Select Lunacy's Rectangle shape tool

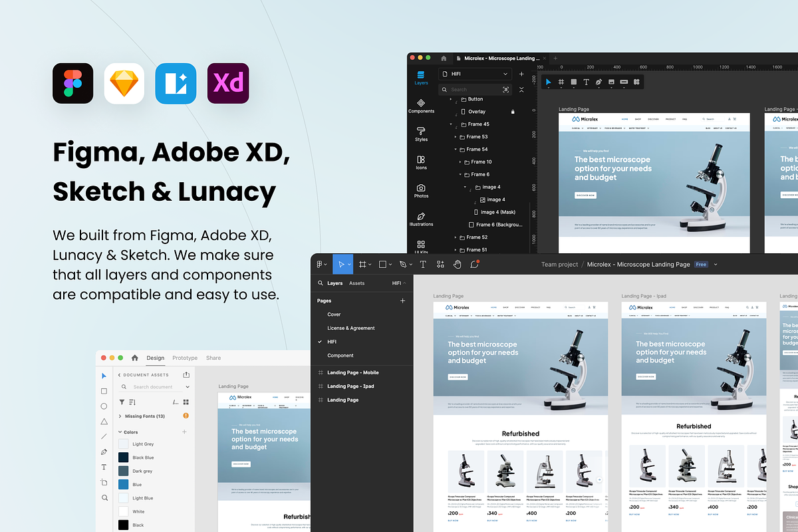(x=574, y=82)
